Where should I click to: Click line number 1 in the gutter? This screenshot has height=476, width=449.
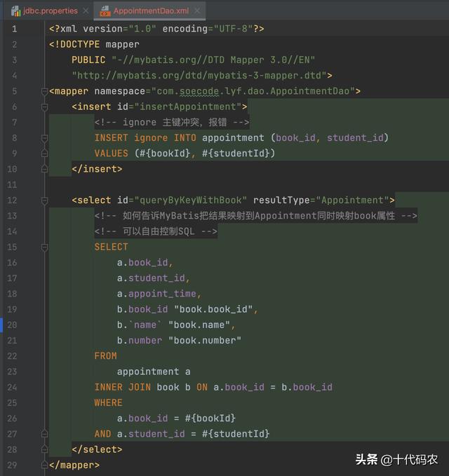pos(14,29)
